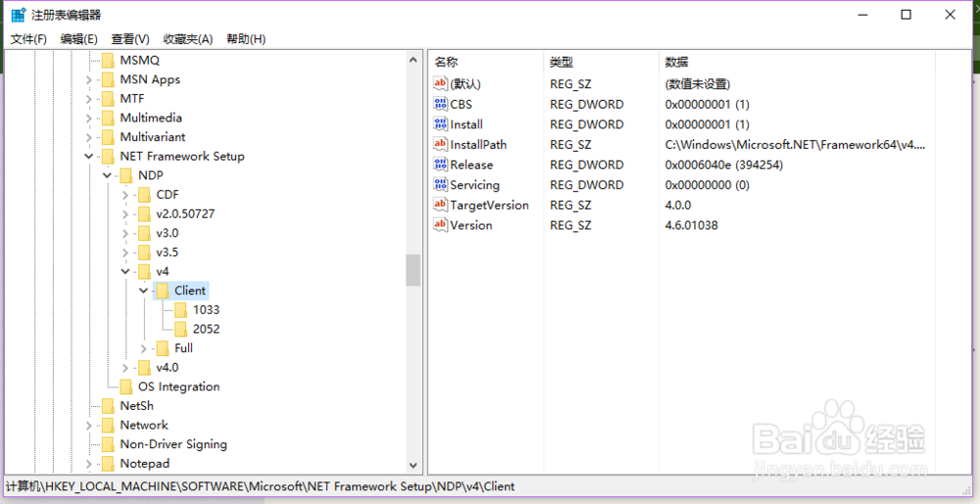Click the tree pane scroll down arrow
Screen dimensions: 980x504
point(413,465)
